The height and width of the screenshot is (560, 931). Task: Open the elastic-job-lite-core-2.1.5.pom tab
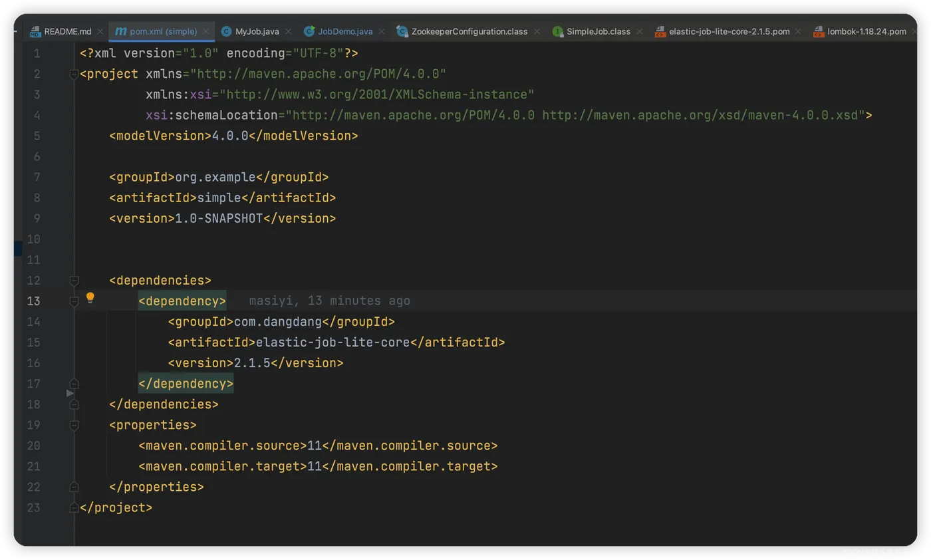[730, 31]
